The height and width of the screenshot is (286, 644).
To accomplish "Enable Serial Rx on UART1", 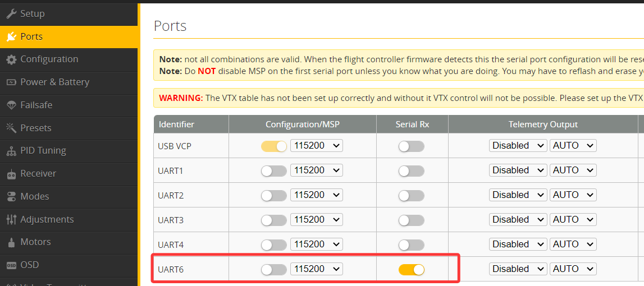I will [x=412, y=171].
